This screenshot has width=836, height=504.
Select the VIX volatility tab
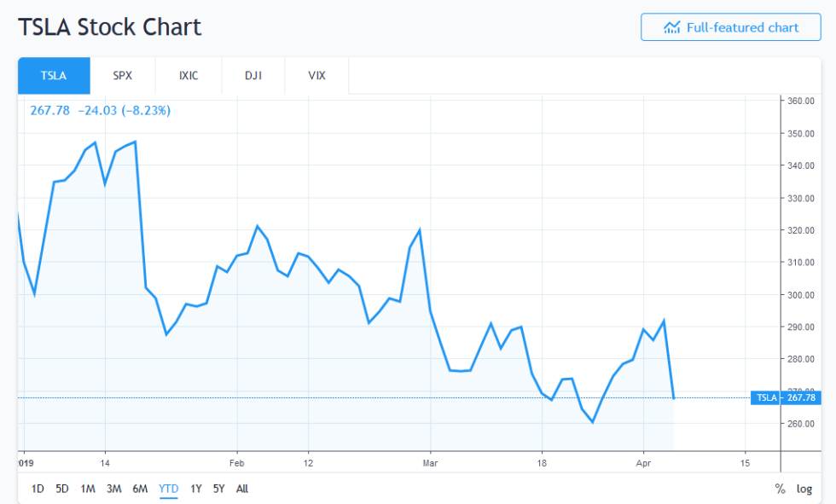pos(316,75)
